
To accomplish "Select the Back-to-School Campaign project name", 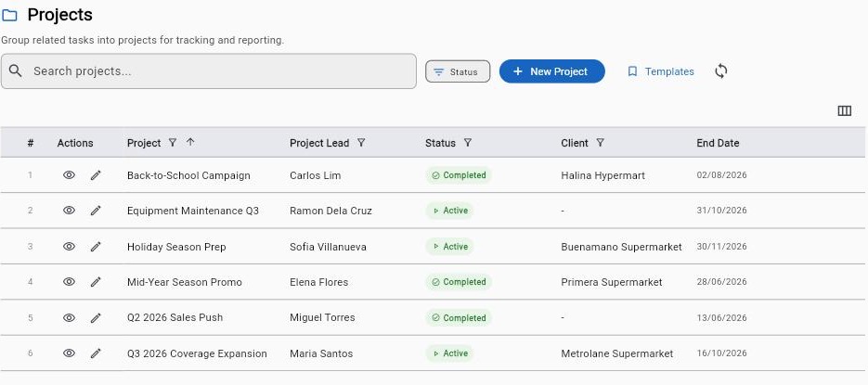I will pos(188,175).
